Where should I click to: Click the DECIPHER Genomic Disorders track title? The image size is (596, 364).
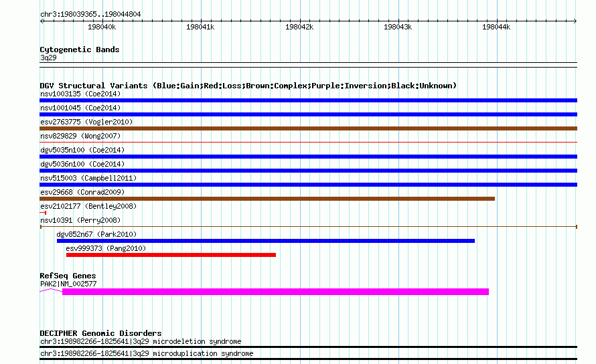tap(100, 333)
